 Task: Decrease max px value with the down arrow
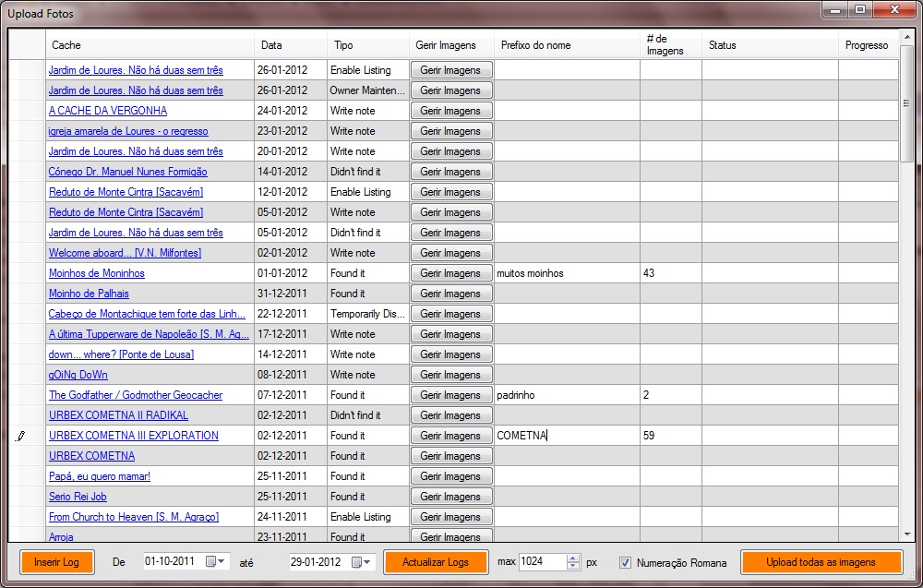(573, 566)
